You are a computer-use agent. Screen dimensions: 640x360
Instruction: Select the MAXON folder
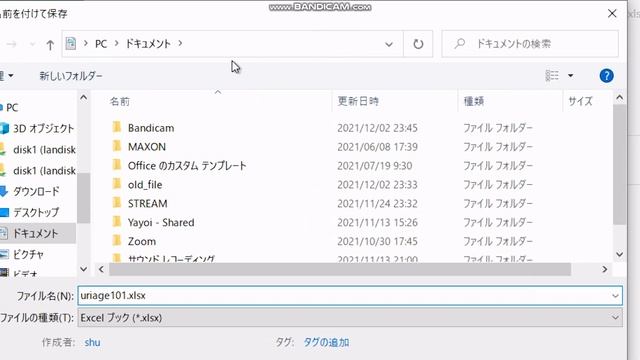(147, 147)
